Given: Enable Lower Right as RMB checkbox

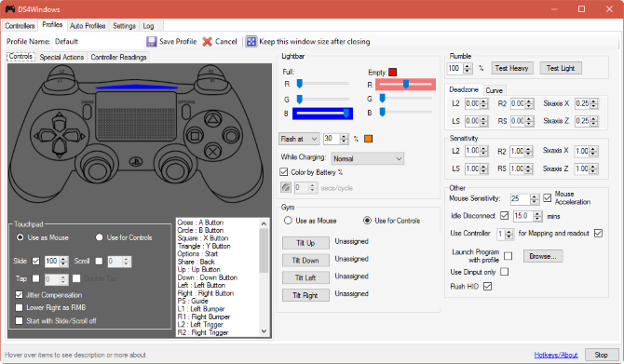Looking at the screenshot, I should [19, 307].
